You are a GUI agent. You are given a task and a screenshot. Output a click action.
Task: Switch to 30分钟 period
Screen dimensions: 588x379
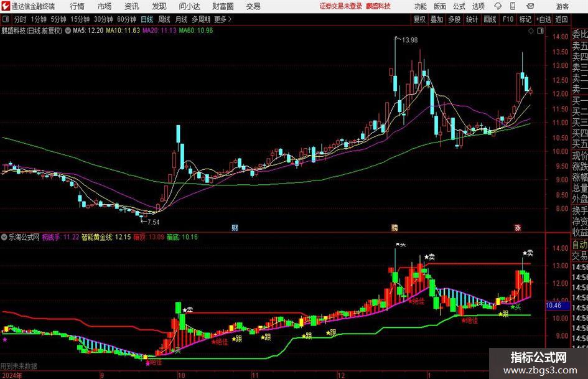(103, 19)
